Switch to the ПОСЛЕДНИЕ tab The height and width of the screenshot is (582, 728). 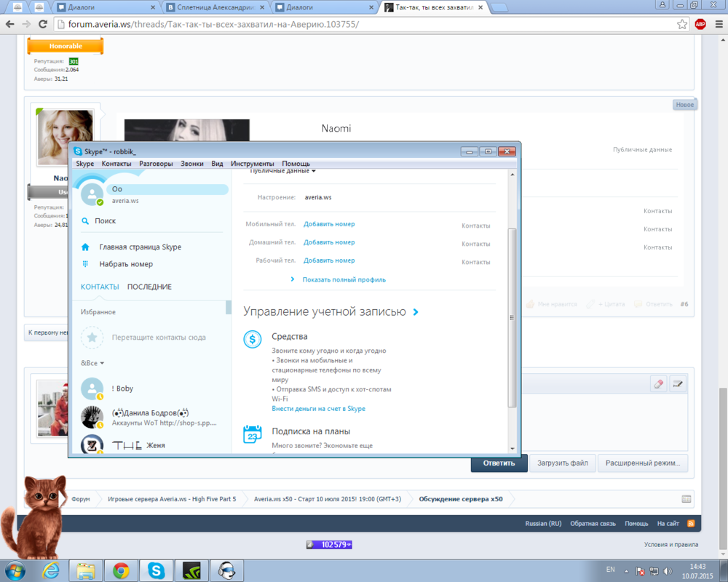(x=149, y=287)
